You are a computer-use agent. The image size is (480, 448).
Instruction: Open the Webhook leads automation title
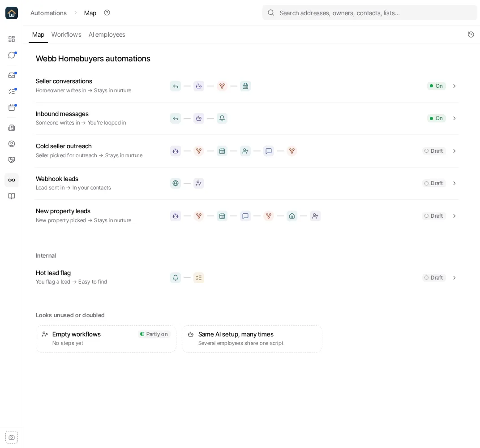coord(57,179)
